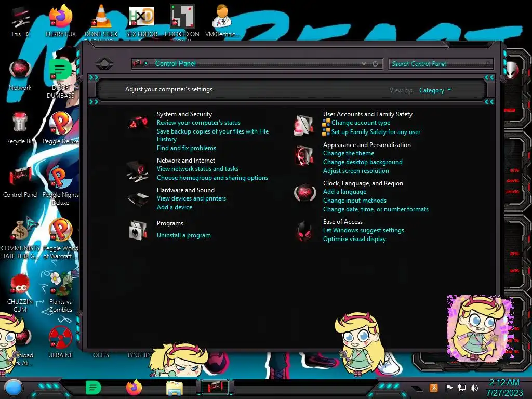Click Change desktop background link
Viewport: 532px width, 399px height.
(x=363, y=162)
